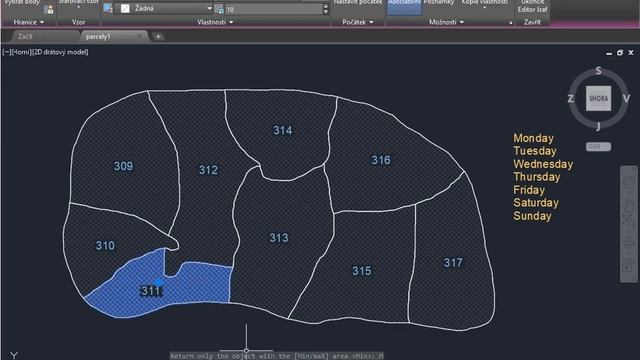The height and width of the screenshot is (360, 640).
Task: Click highlighted parcel number 311
Action: coord(151,291)
